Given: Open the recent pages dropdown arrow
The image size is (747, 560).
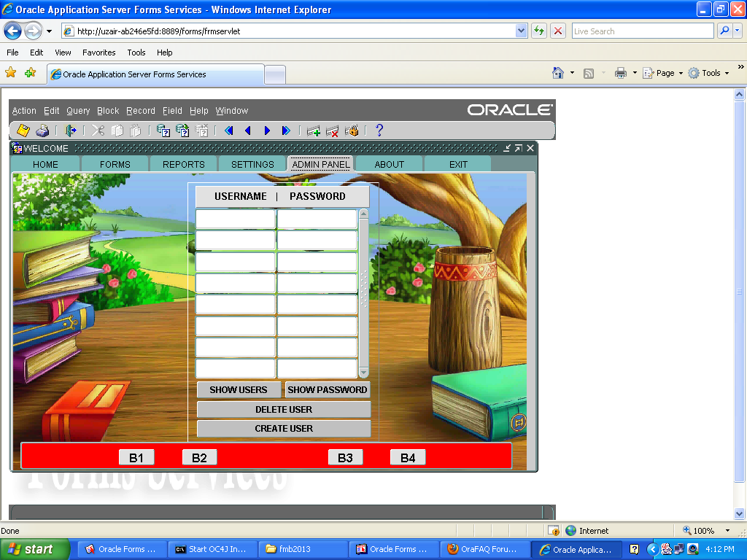Looking at the screenshot, I should 49,31.
